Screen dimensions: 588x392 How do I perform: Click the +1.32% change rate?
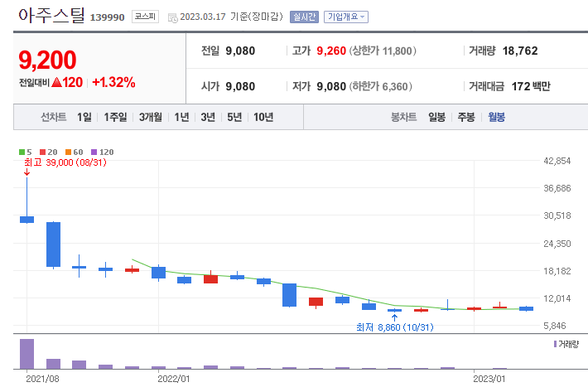coord(113,82)
